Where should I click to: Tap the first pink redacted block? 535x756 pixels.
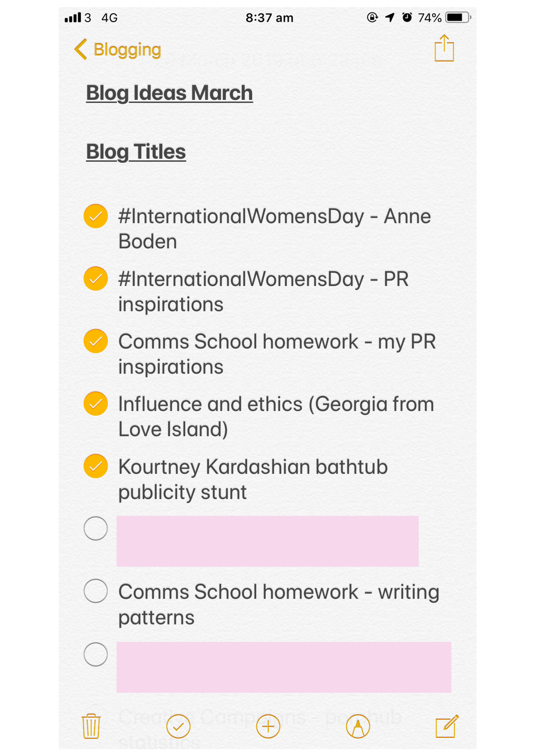click(267, 541)
